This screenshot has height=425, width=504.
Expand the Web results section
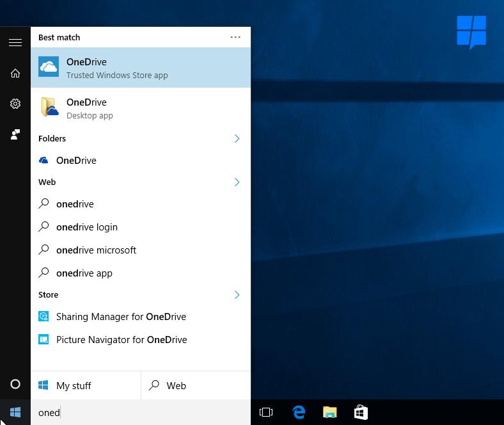[237, 182]
